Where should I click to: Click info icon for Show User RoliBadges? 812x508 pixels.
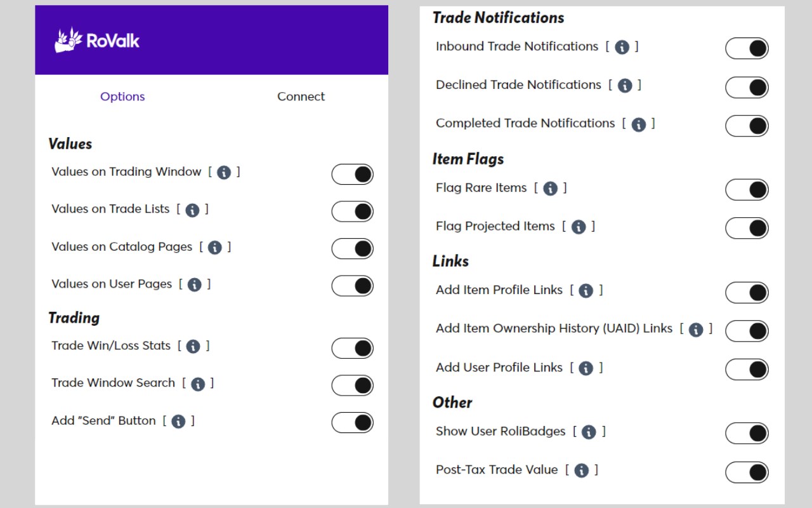[x=589, y=432]
